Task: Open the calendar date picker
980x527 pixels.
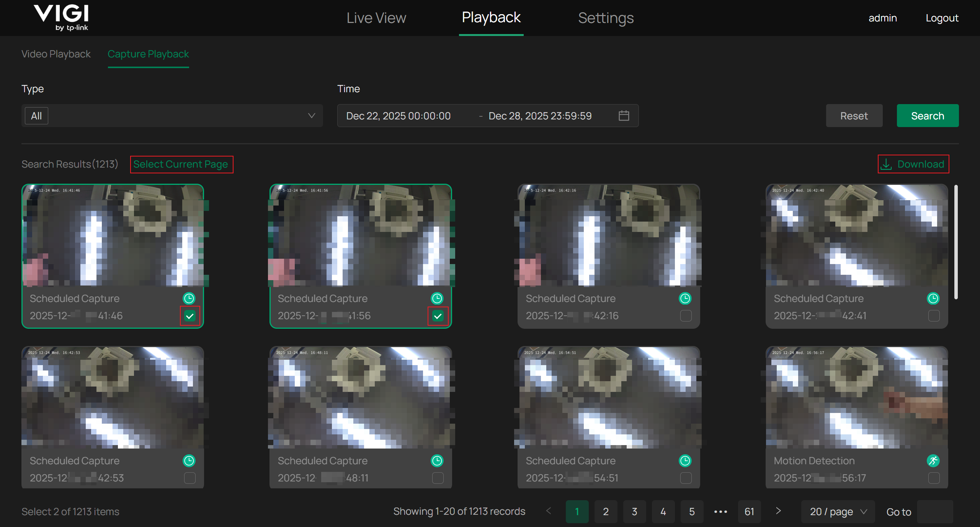Action: [x=623, y=116]
